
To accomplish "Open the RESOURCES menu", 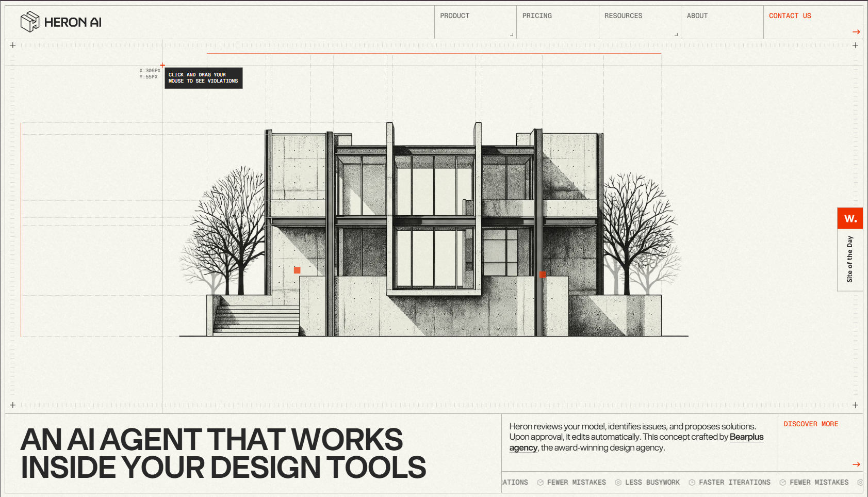I will click(x=623, y=16).
